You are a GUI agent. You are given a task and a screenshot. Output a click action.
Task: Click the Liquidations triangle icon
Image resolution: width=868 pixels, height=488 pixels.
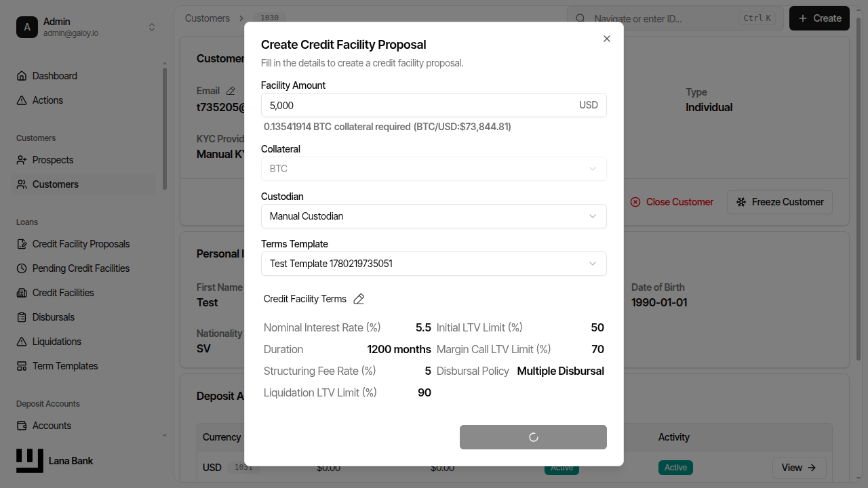tap(22, 342)
